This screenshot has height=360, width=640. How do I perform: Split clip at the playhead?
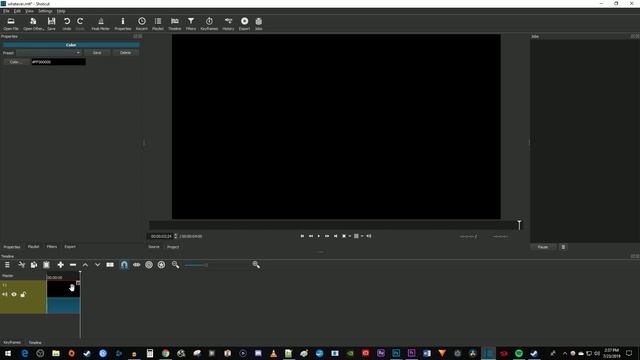110,265
